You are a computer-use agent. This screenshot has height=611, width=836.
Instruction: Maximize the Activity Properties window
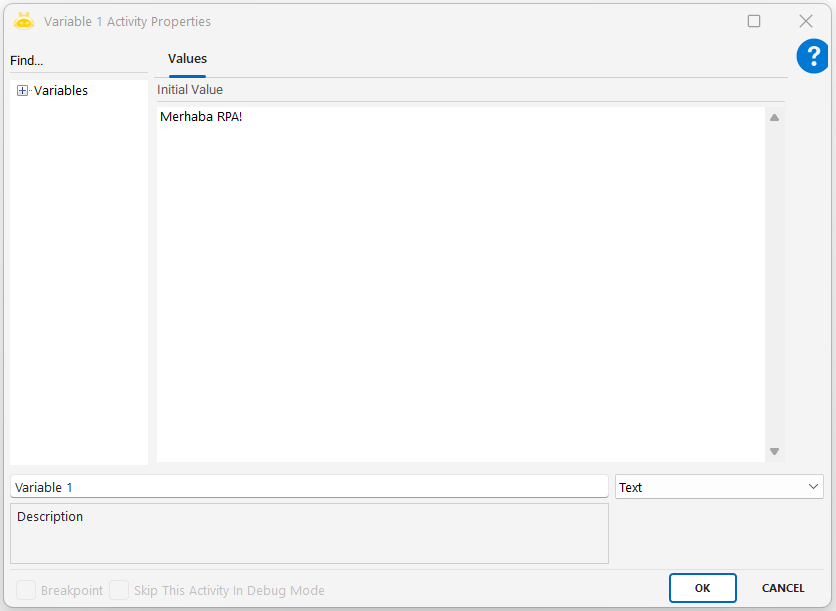click(754, 21)
